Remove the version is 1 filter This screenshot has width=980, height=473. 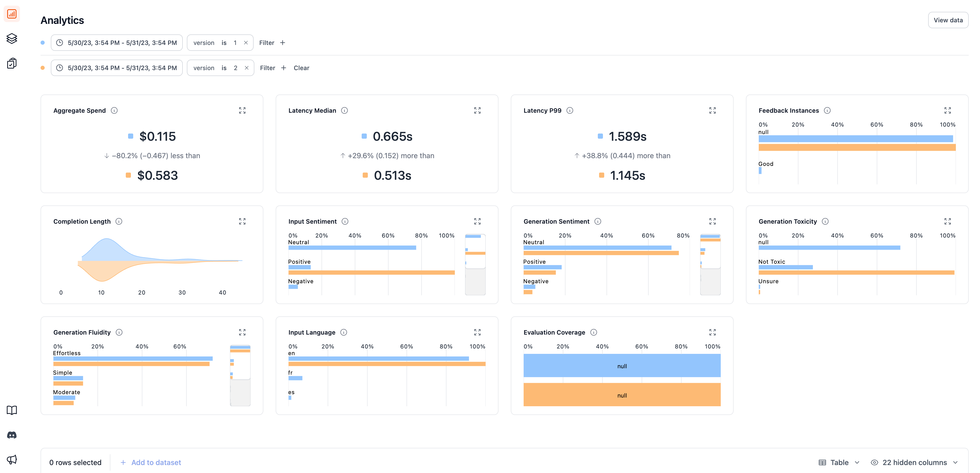[246, 43]
